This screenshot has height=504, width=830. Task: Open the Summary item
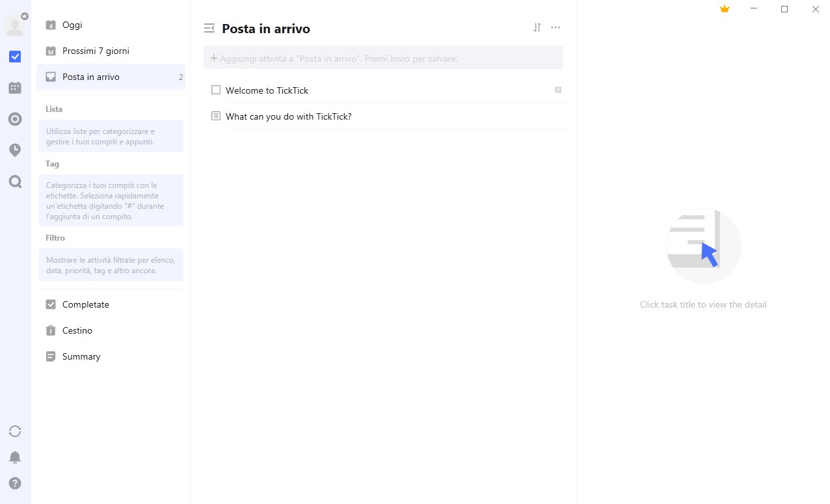coord(111,356)
